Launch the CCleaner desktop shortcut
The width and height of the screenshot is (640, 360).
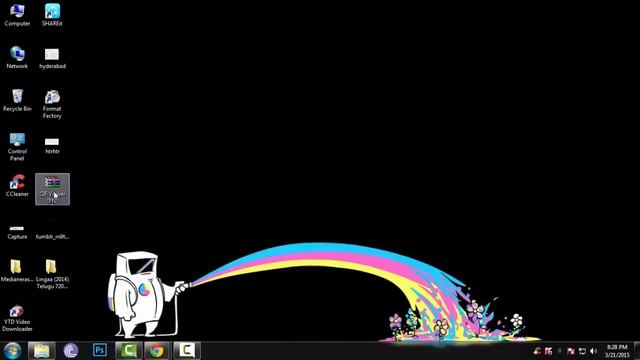(x=17, y=186)
